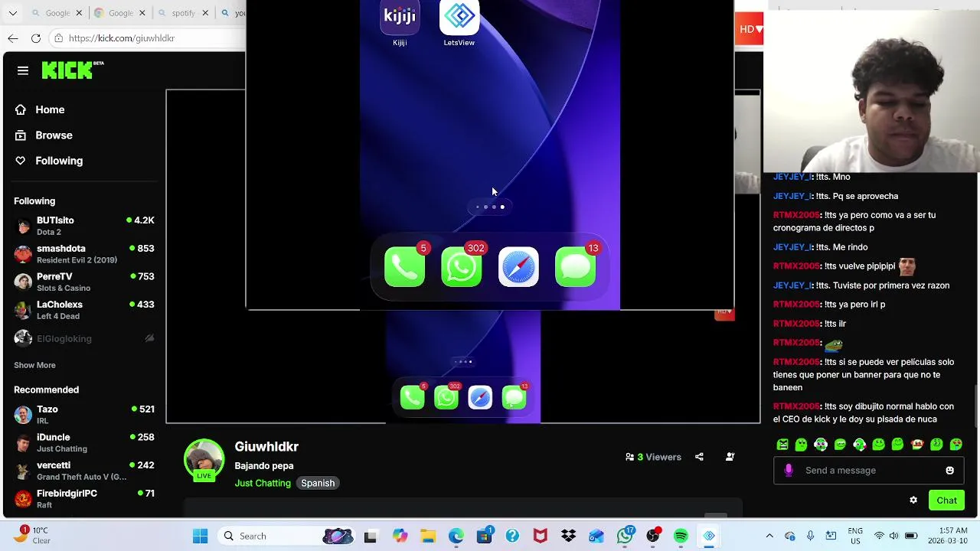Open vercetti recommended channel
Screen dimensions: 980x551
click(x=84, y=471)
